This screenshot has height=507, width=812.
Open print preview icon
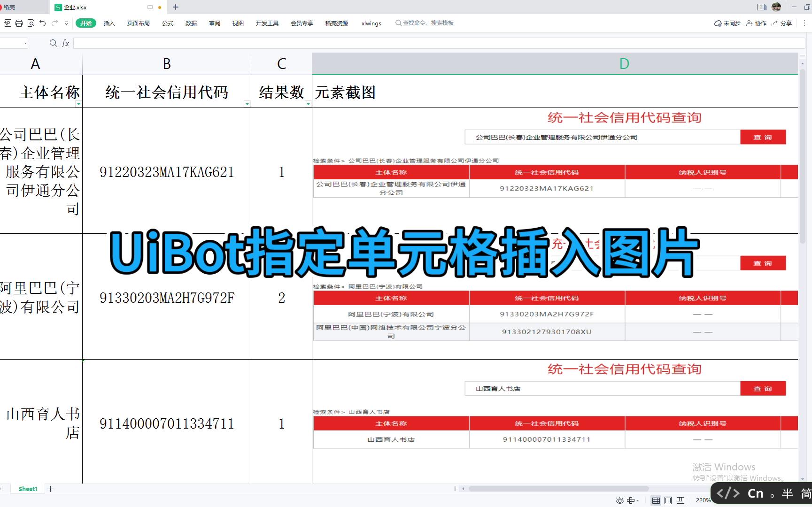tap(31, 23)
